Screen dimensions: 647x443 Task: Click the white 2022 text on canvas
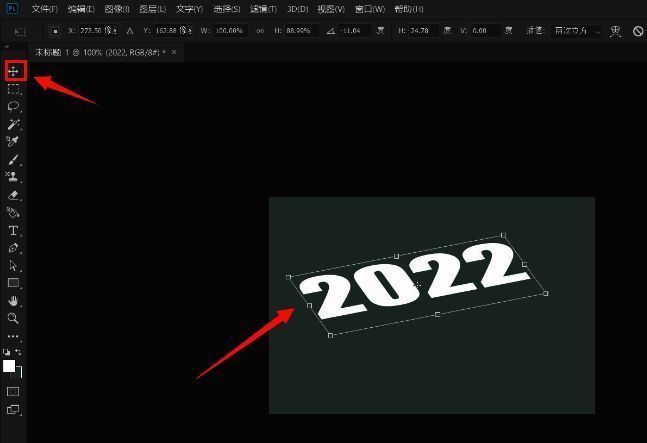(x=413, y=281)
